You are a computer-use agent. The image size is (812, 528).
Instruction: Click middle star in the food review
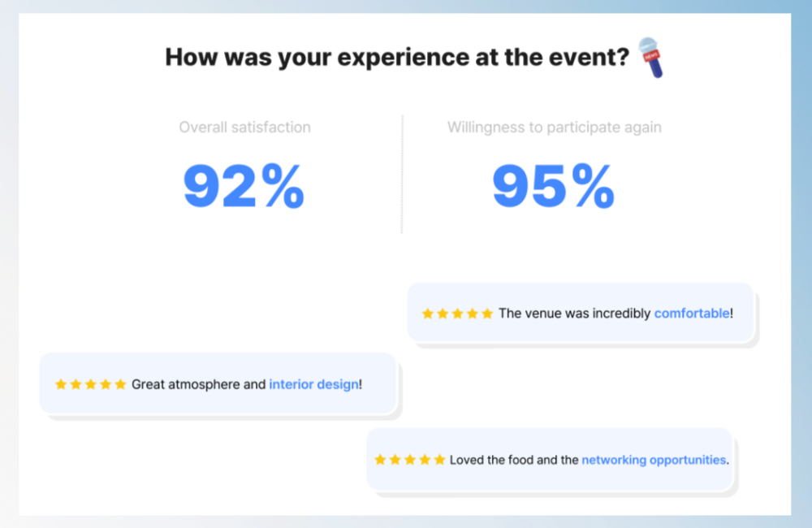410,460
